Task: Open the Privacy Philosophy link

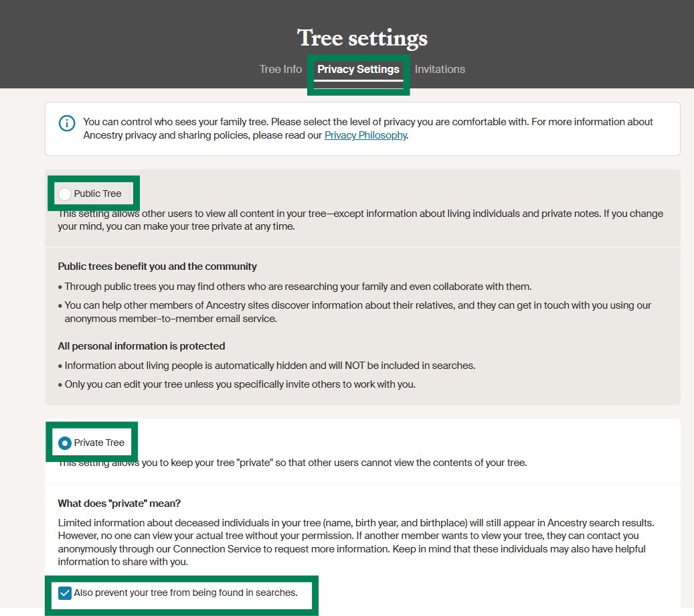Action: (x=365, y=135)
